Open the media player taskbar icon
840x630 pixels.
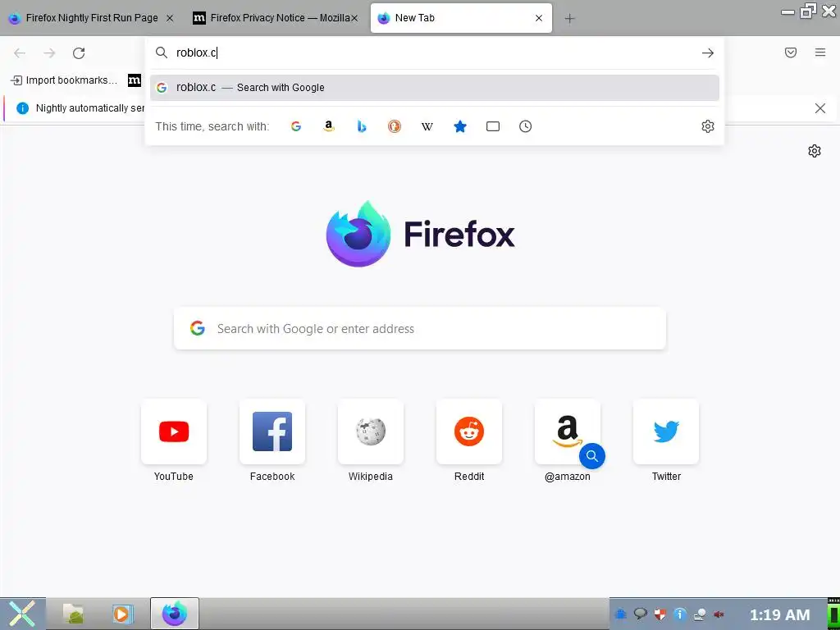point(123,614)
